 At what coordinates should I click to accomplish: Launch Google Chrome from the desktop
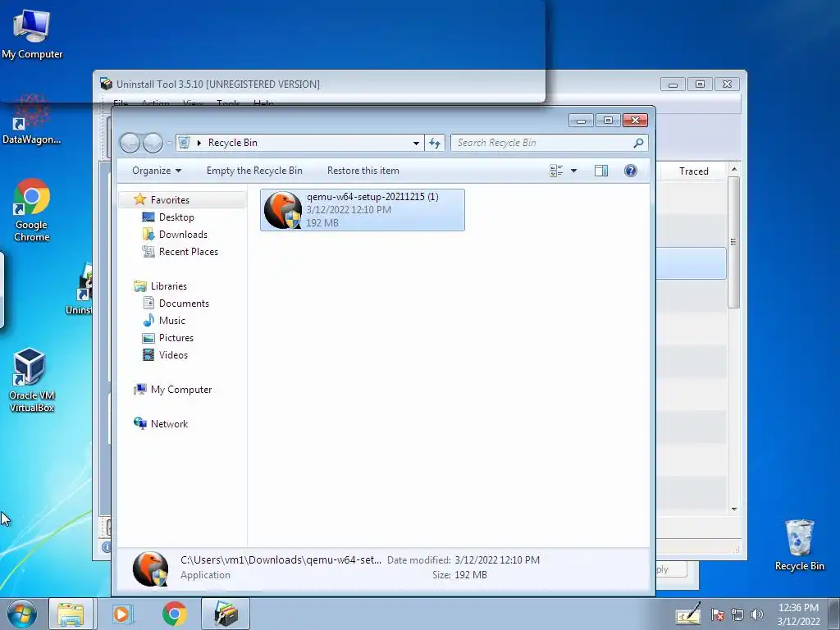tap(32, 210)
